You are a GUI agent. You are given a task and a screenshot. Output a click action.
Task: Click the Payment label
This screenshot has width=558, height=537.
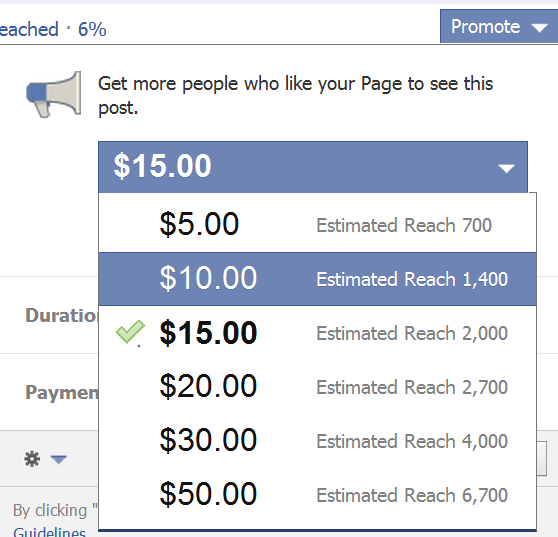[x=62, y=393]
